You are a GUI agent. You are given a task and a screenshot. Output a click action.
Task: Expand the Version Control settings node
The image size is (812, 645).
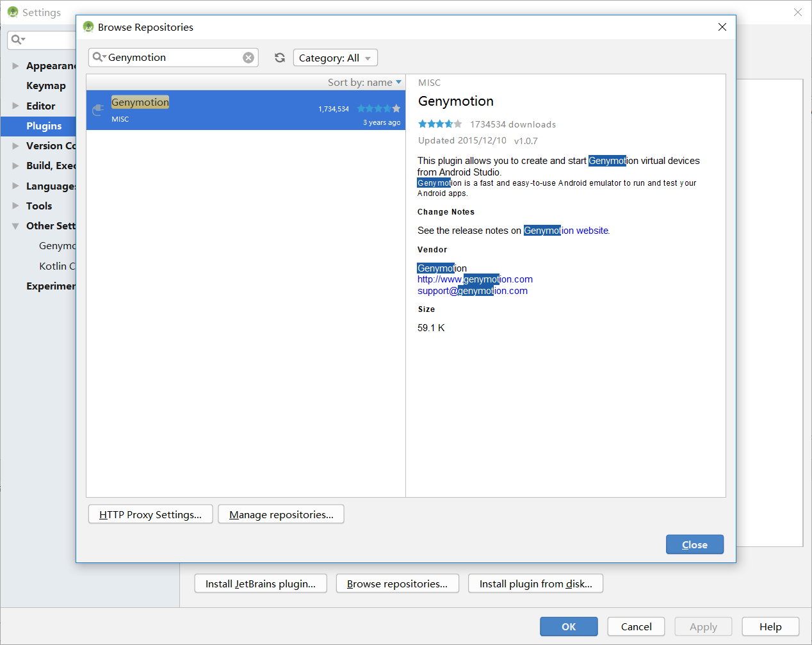(15, 146)
